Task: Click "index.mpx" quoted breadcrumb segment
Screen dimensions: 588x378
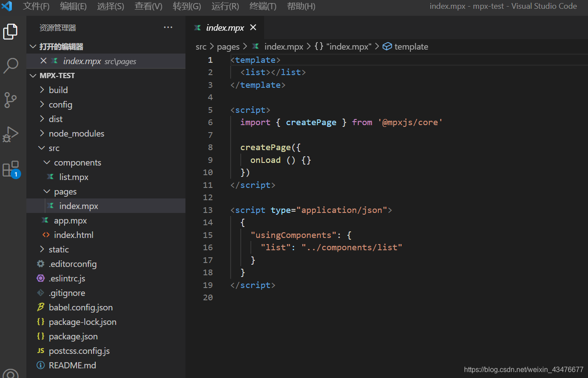Action: point(348,47)
